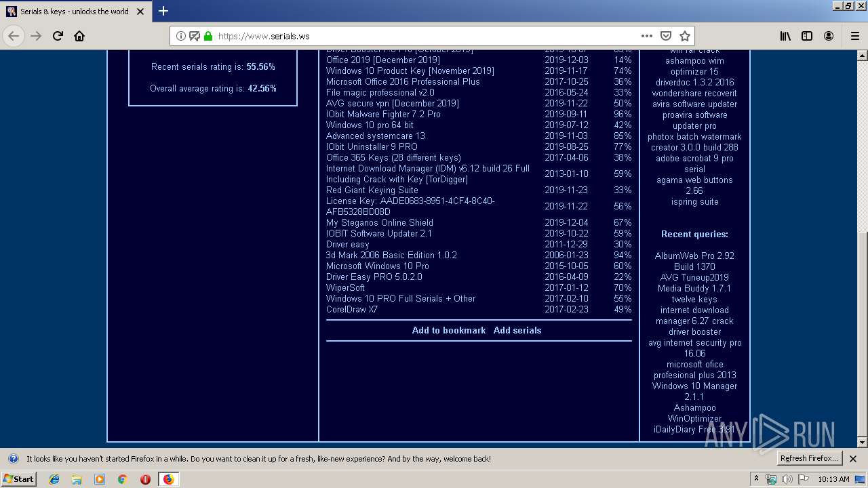868x488 pixels.
Task: Open AVG secure vpn [December 2019]
Action: pos(393,103)
